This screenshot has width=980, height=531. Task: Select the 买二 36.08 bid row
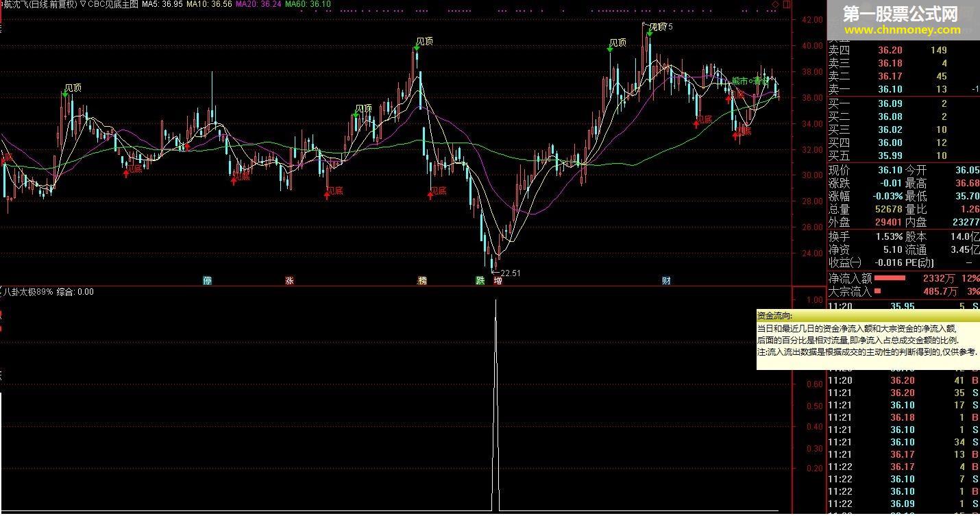point(903,116)
